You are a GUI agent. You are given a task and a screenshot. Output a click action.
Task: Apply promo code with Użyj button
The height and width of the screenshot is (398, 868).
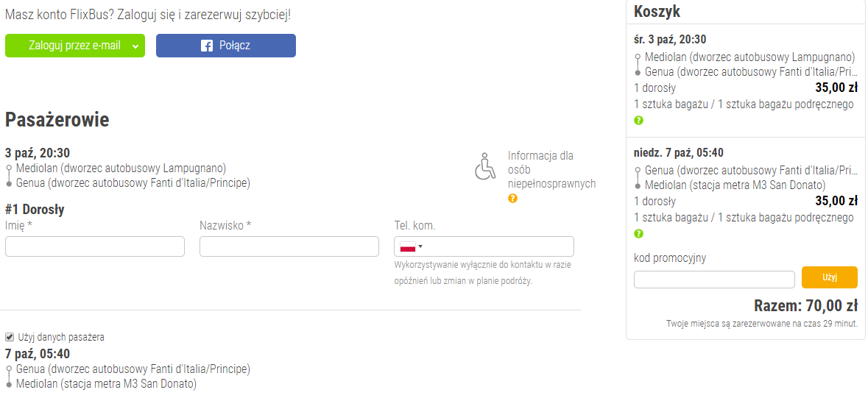click(x=829, y=277)
